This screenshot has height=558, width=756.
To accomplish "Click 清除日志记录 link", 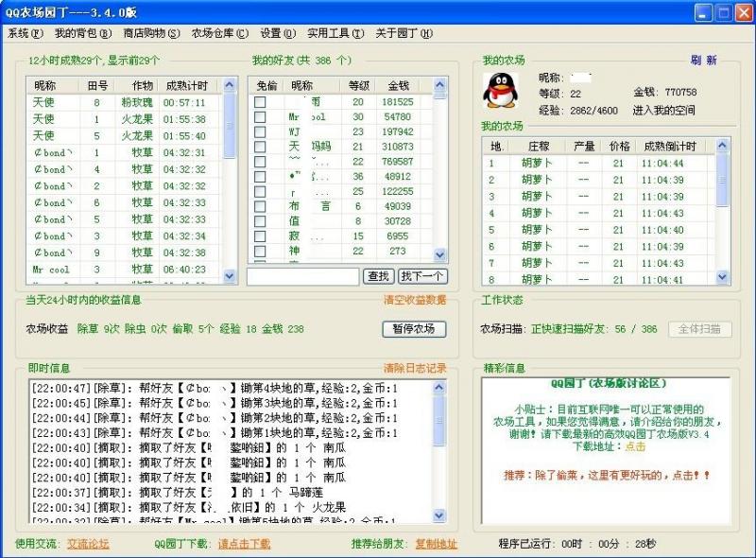I will [415, 368].
